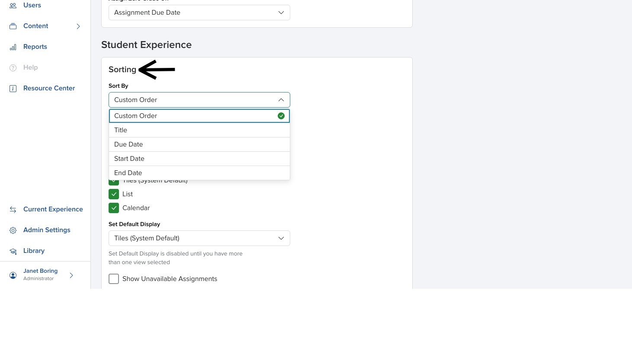Expand the Content submenu chevron
632x364 pixels.
click(78, 26)
